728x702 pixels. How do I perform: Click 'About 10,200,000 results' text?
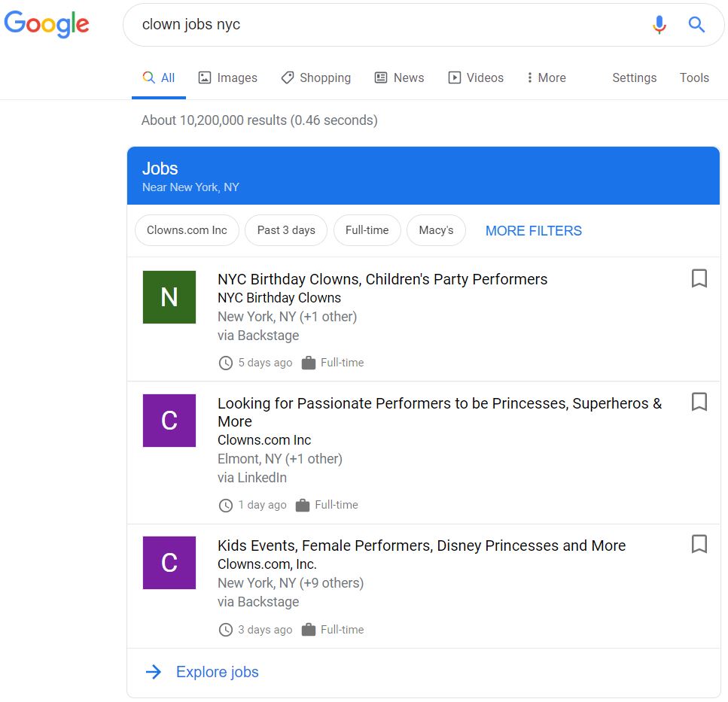click(260, 120)
